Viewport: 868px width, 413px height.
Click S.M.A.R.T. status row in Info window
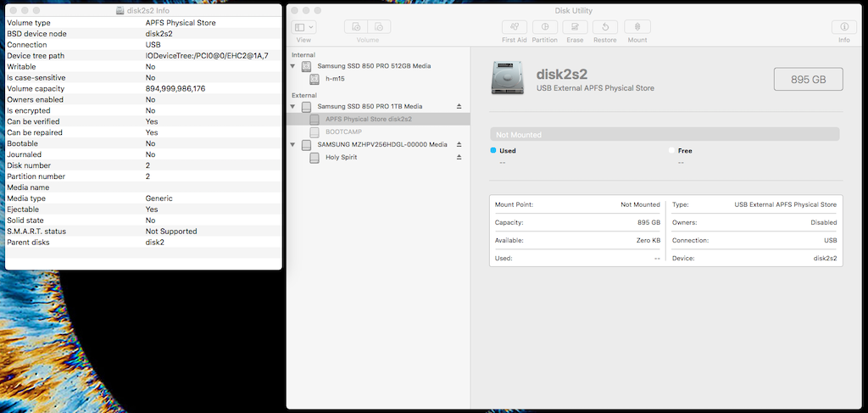[143, 232]
